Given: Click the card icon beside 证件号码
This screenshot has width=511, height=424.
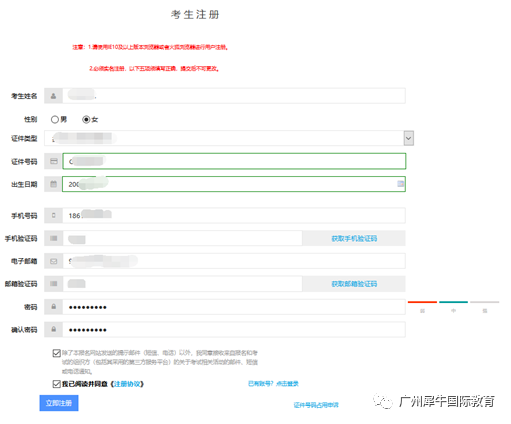Looking at the screenshot, I should (x=53, y=161).
